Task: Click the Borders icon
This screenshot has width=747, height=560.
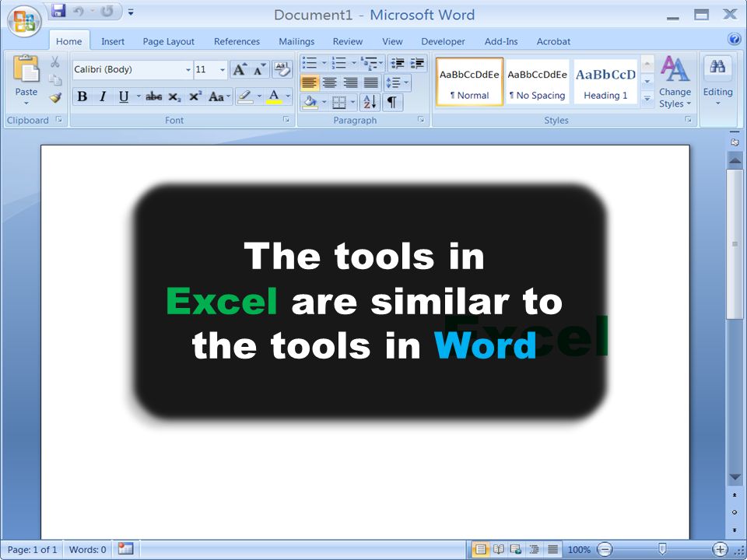Action: (x=339, y=102)
